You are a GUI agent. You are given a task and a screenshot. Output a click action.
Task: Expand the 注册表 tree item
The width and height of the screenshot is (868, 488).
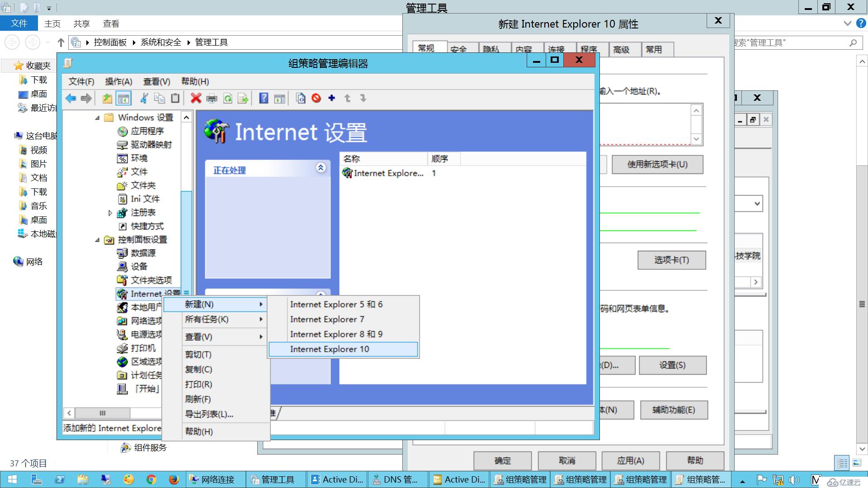tap(109, 212)
